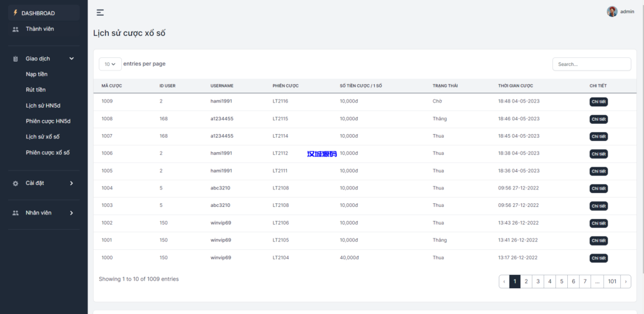Viewport: 644px width, 314px height.
Task: Click the Thành viên members icon
Action: click(16, 29)
